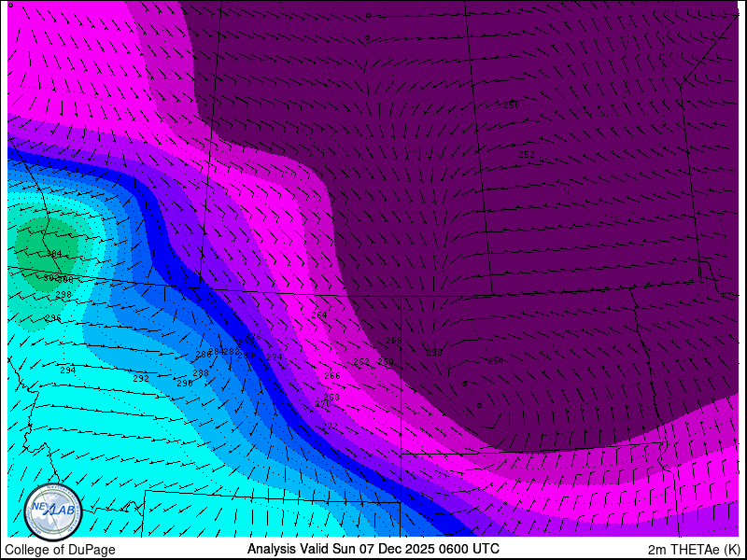Screen dimensions: 747x560
Task: Click the 2m THETAe (K) label
Action: pos(694,550)
